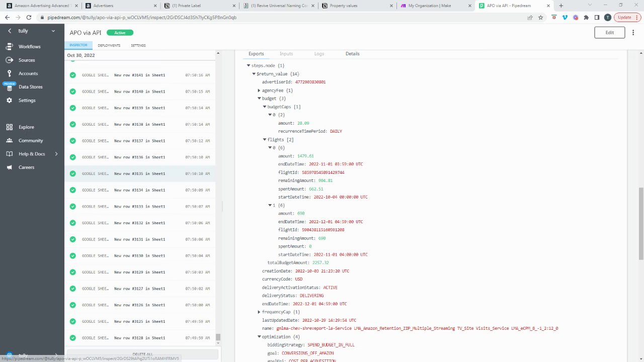Click Delete All events button

click(142, 354)
